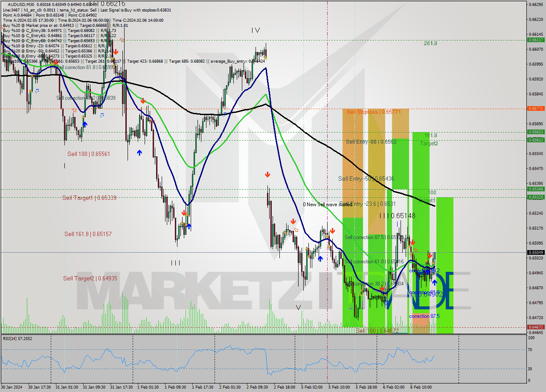Click the blue buy arrow below the latest candles

point(434,282)
